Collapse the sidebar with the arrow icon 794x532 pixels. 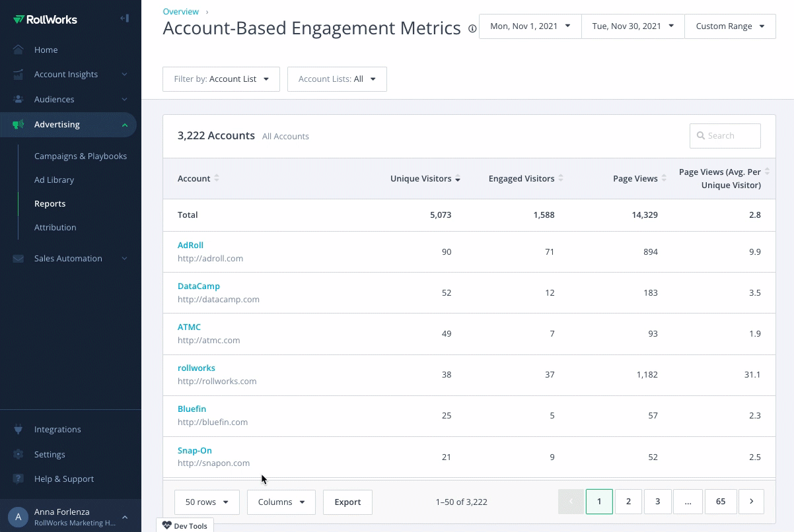tap(124, 18)
